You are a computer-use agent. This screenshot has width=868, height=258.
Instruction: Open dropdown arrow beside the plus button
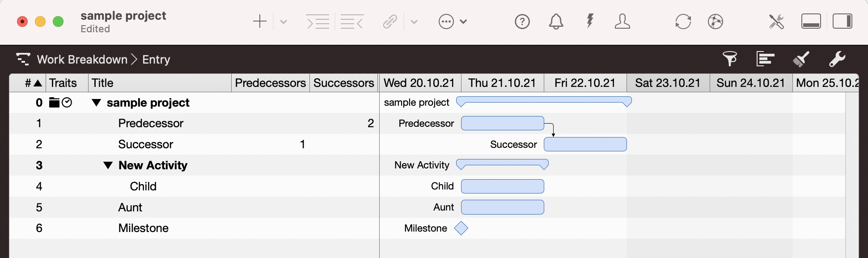point(284,21)
